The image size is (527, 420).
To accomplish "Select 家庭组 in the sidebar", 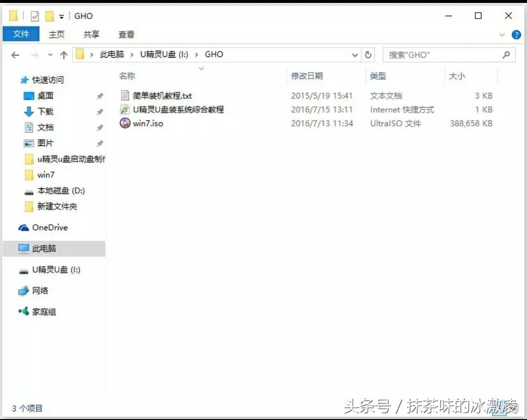I will click(43, 312).
